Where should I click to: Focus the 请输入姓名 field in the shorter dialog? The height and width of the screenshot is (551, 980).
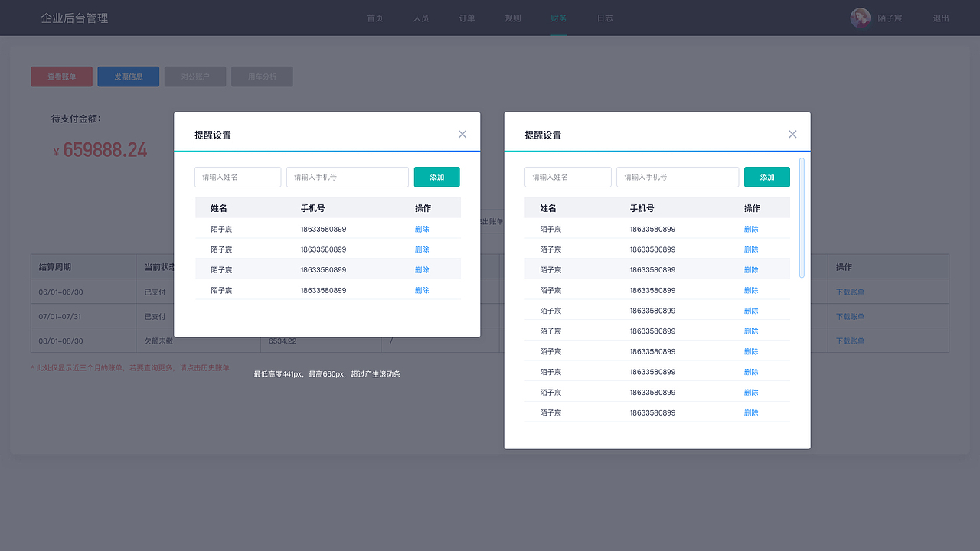pos(238,177)
